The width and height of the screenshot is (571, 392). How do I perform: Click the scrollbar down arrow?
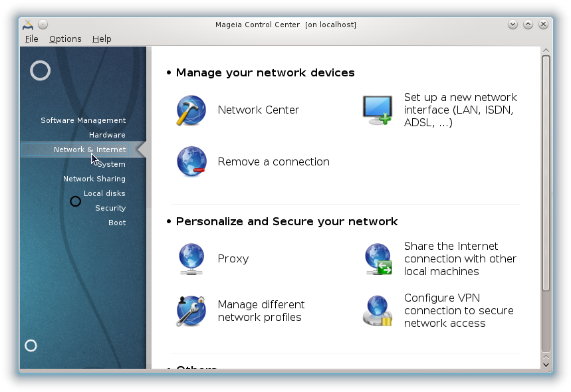pos(546,364)
